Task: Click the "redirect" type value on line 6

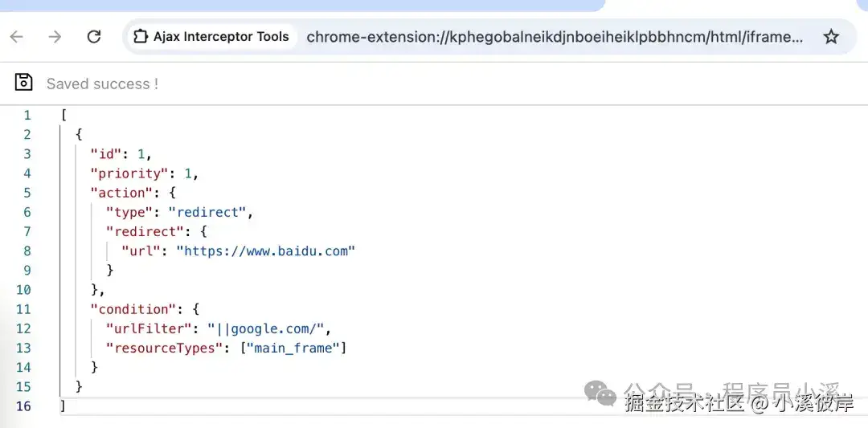Action: coord(207,212)
